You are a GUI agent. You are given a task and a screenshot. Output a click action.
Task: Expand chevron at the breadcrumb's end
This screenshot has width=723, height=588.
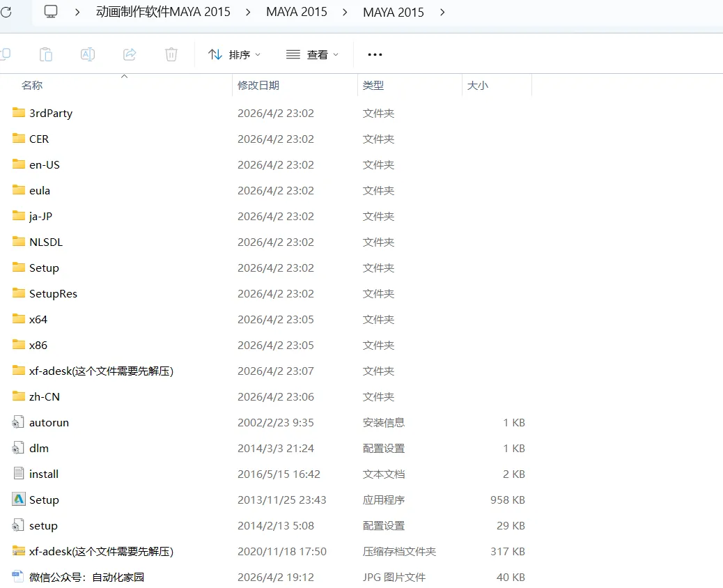tap(442, 12)
